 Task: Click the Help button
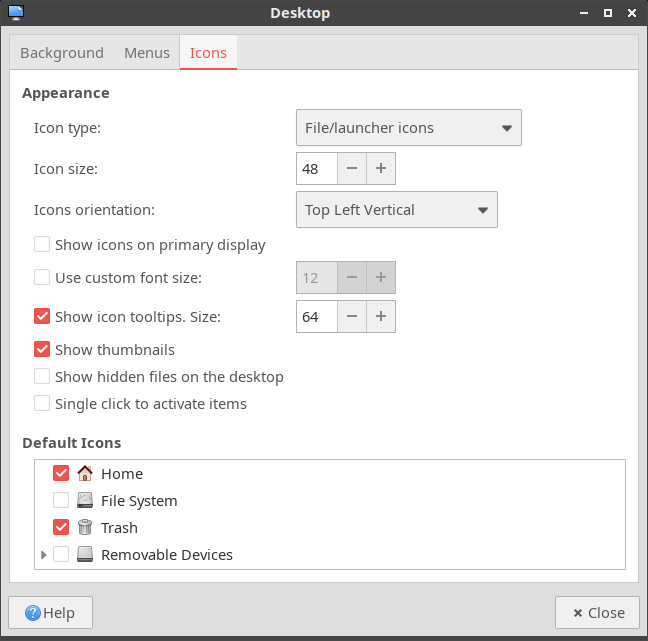(50, 613)
